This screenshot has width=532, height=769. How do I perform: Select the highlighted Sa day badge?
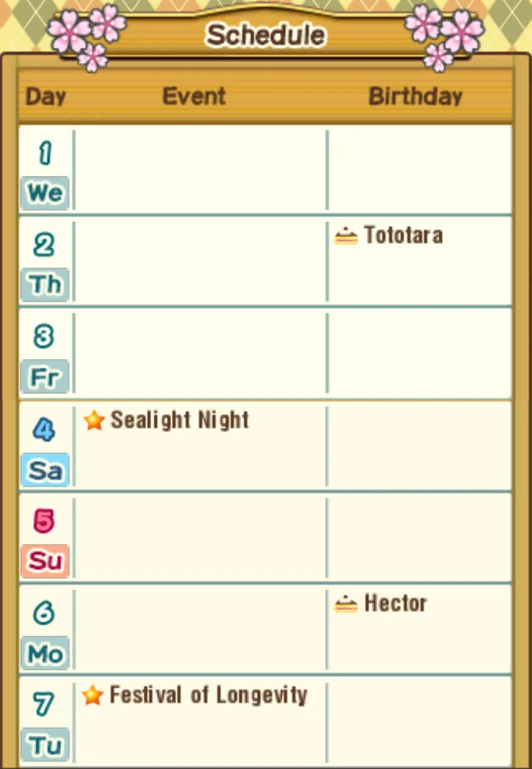[x=45, y=470]
